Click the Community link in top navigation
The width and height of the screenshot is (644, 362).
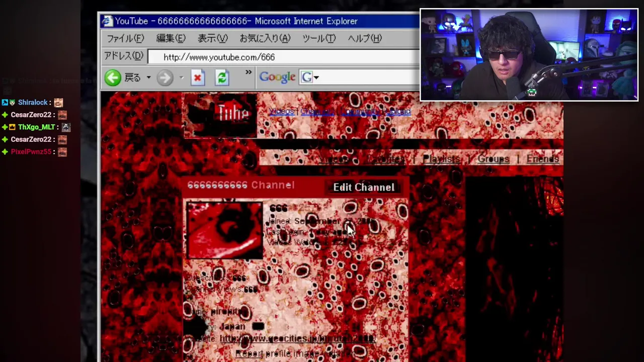coord(360,112)
